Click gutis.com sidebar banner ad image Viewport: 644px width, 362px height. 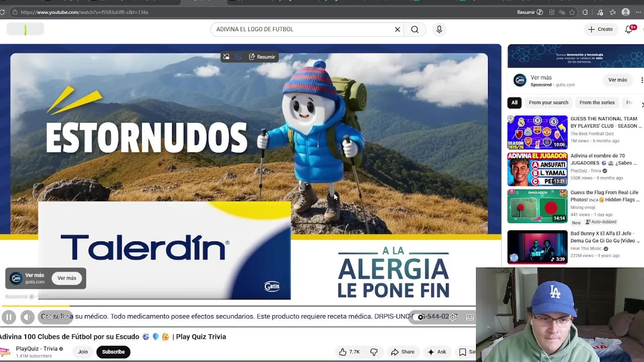tap(576, 56)
